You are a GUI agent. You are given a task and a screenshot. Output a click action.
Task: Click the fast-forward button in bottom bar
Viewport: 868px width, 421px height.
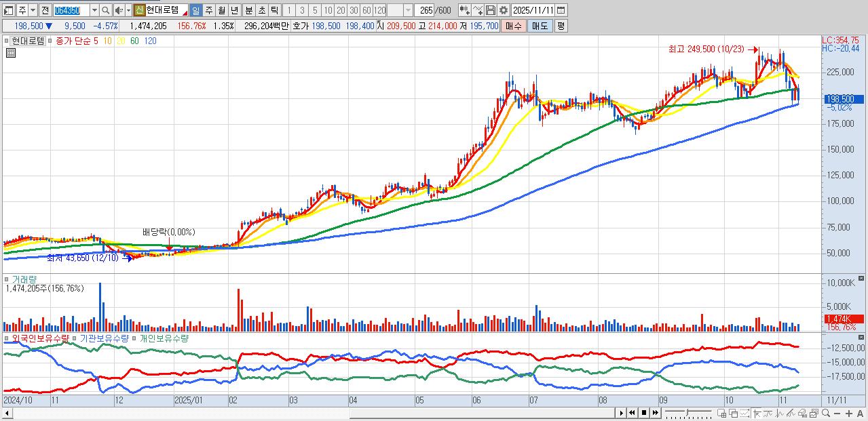click(656, 413)
